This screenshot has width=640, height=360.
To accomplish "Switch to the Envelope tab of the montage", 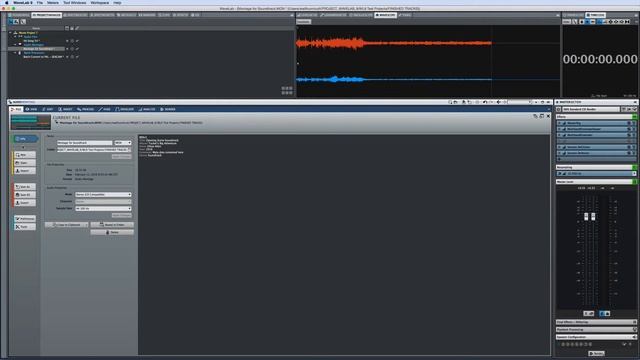I will [x=125, y=109].
